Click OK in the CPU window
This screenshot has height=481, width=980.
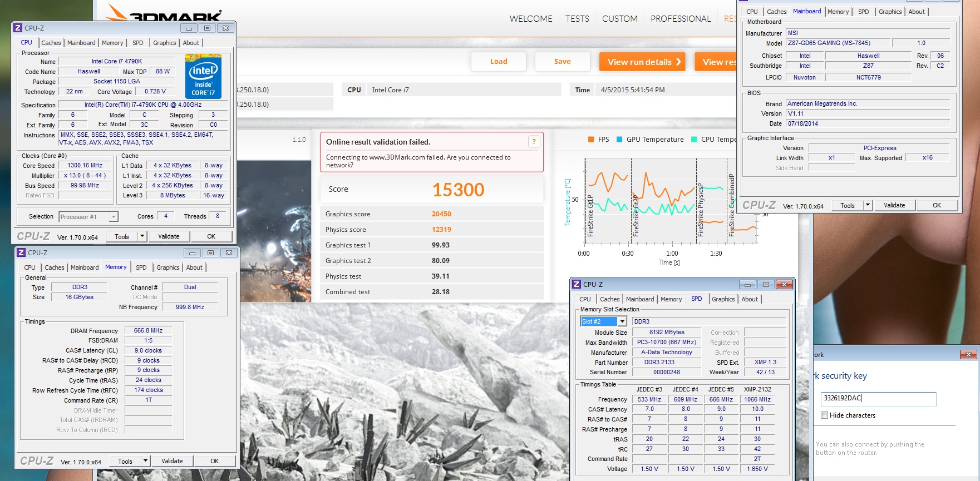click(x=211, y=236)
